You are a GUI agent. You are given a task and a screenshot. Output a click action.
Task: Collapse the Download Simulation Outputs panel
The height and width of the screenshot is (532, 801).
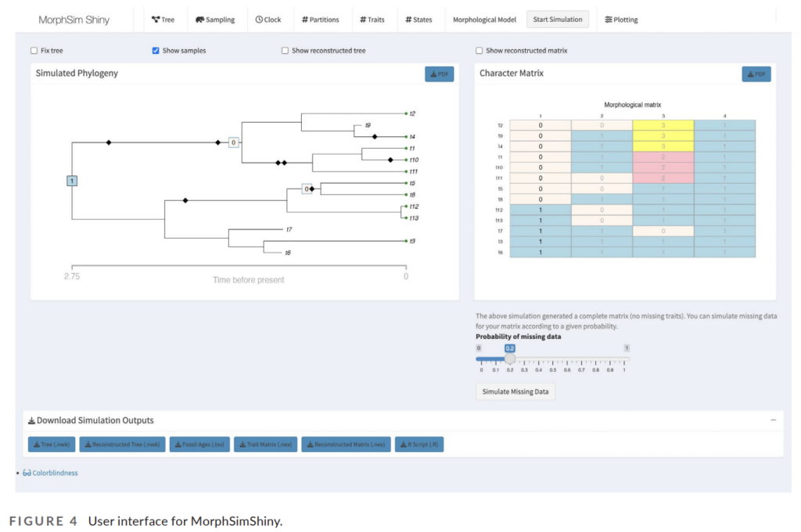click(x=774, y=420)
